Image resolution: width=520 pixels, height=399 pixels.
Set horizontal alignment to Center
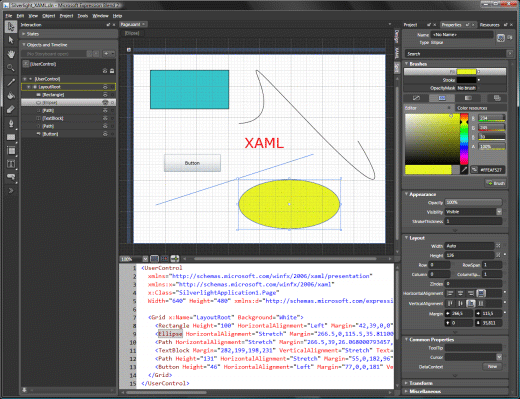point(460,293)
